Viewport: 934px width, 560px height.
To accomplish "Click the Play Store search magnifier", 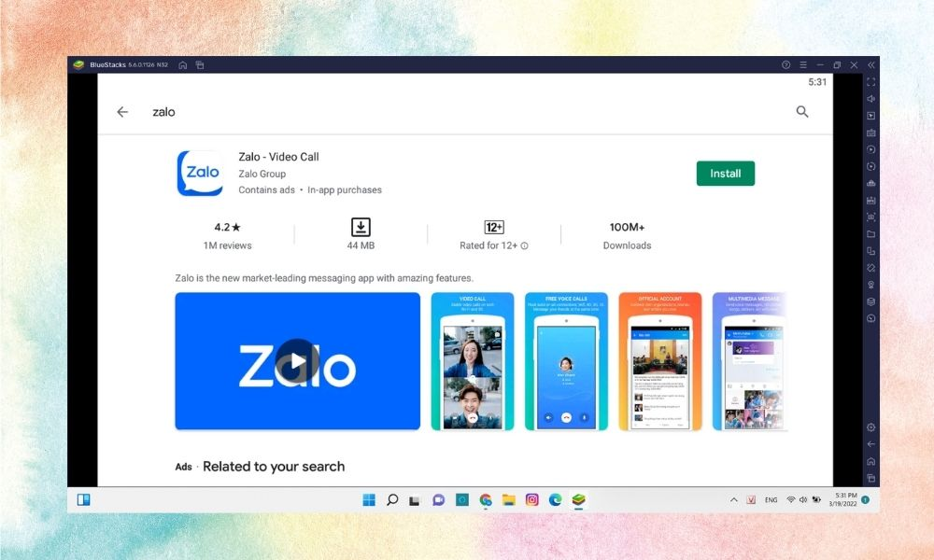I will (801, 112).
